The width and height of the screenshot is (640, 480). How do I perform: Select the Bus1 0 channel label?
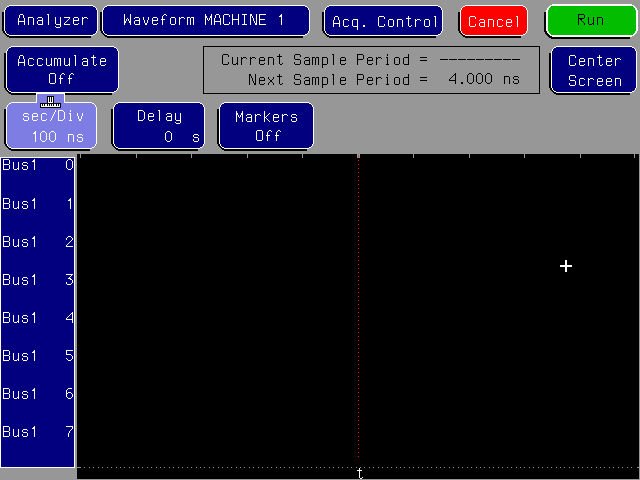pyautogui.click(x=38, y=166)
